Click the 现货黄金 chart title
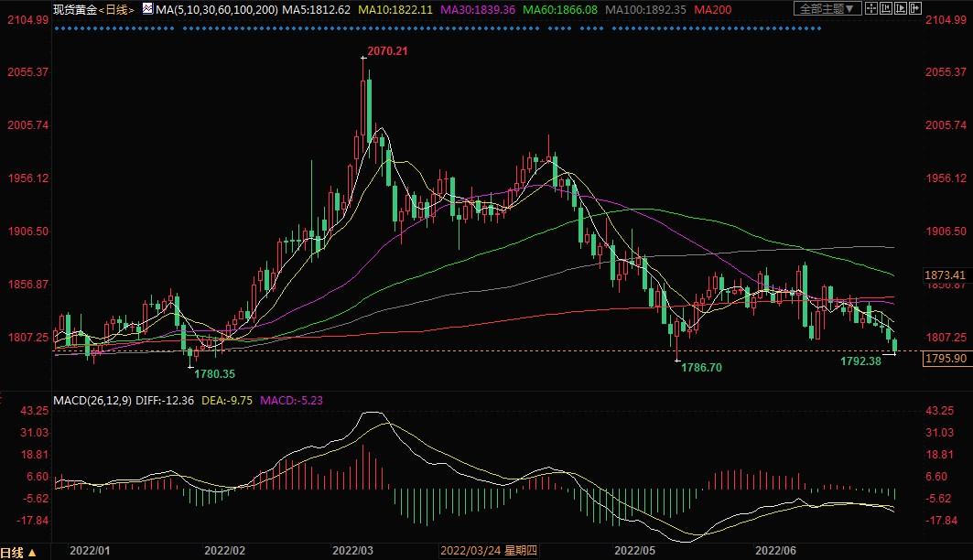 point(73,9)
